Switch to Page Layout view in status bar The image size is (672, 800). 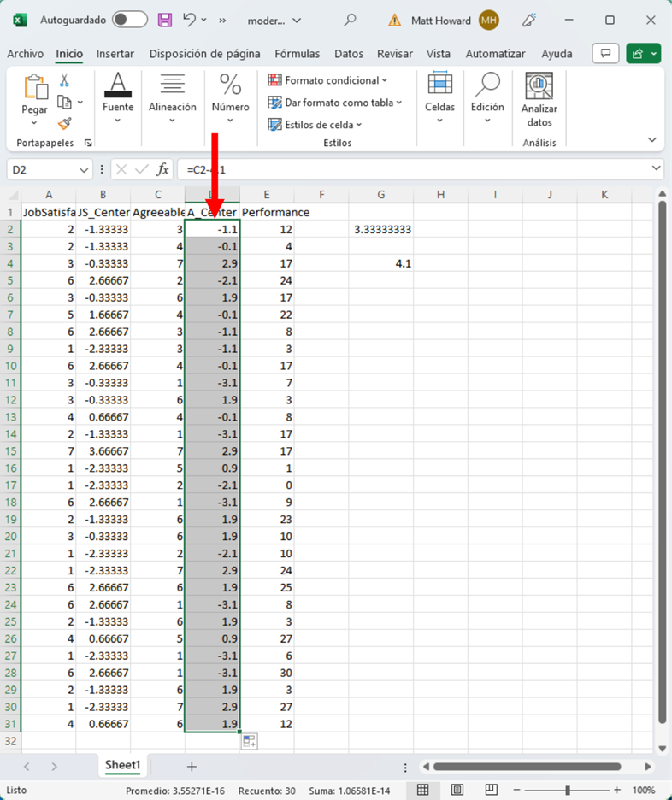click(457, 790)
